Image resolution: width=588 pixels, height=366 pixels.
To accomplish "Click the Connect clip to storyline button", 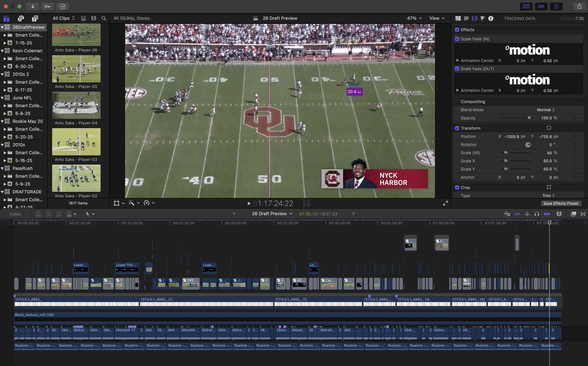I will (x=38, y=214).
